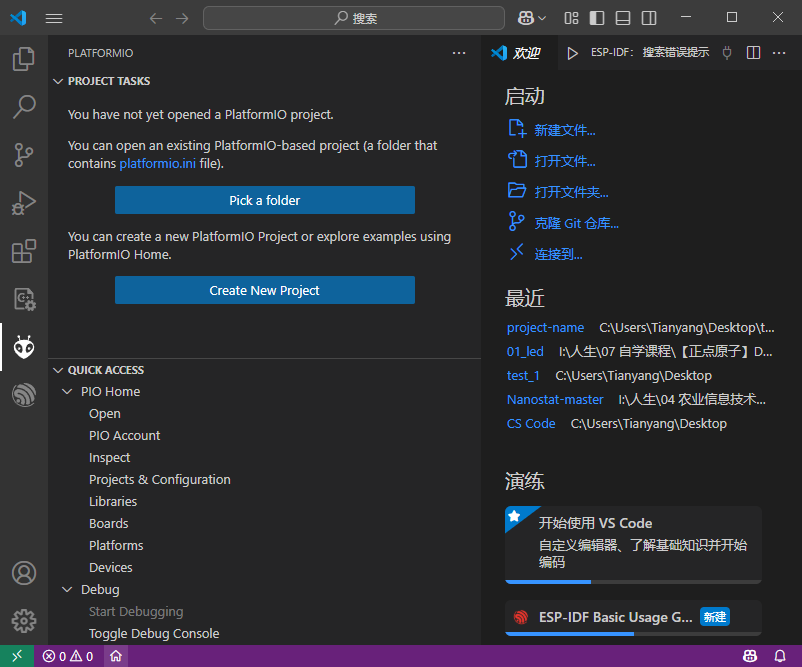Click the run triangle before ESP-IDF
802x667 pixels.
[572, 53]
